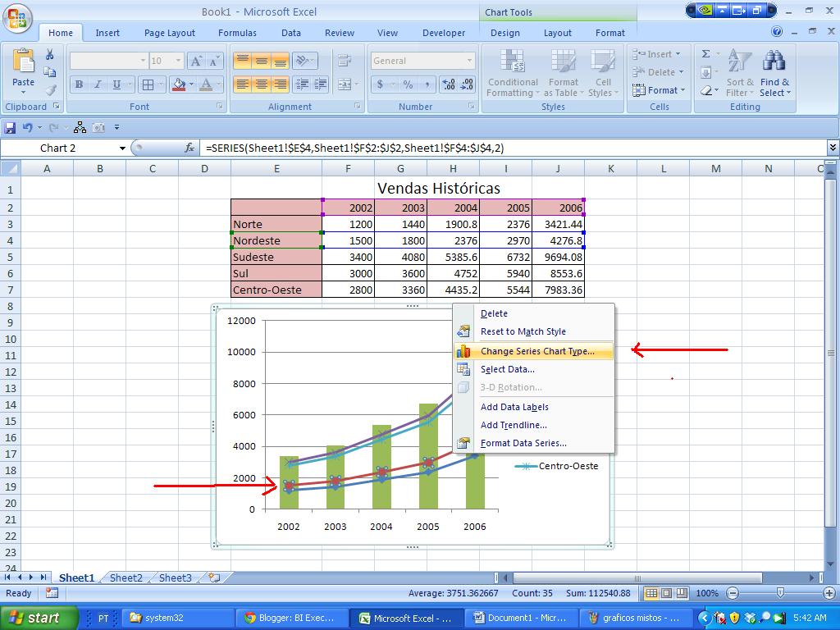Click the Undo arrow icon
840x630 pixels.
(27, 127)
